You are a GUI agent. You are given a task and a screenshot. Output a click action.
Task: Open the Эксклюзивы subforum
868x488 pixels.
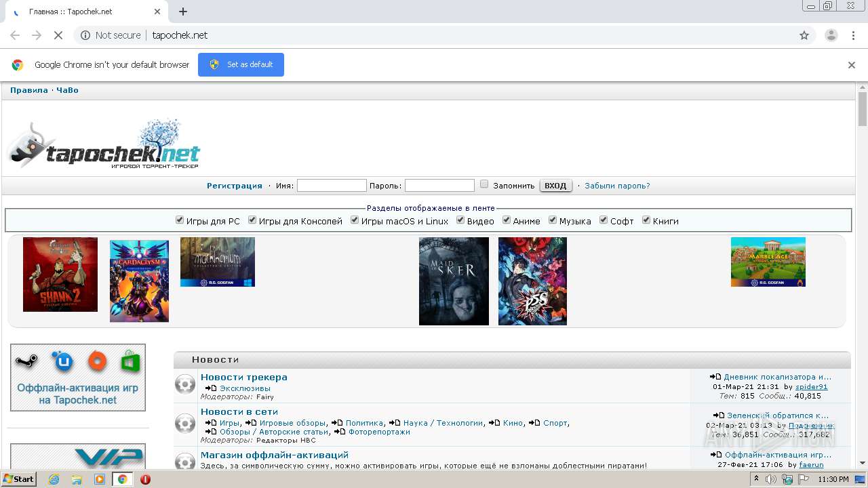coord(245,388)
